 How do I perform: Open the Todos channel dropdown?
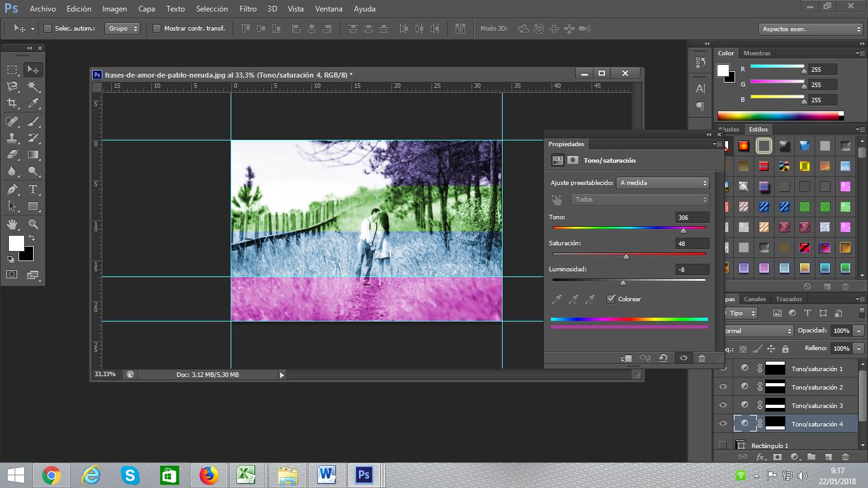(640, 200)
